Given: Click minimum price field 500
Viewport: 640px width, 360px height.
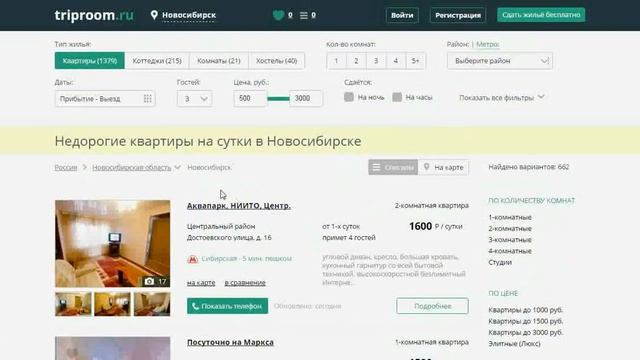Looking at the screenshot, I should pyautogui.click(x=250, y=98).
